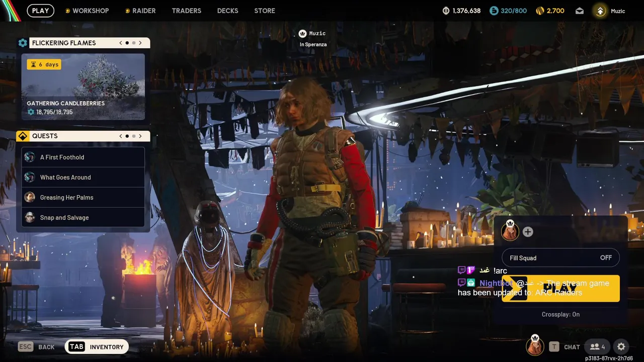Click the Flickering Flames event gear icon
Image resolution: width=644 pixels, height=362 pixels.
coord(23,43)
